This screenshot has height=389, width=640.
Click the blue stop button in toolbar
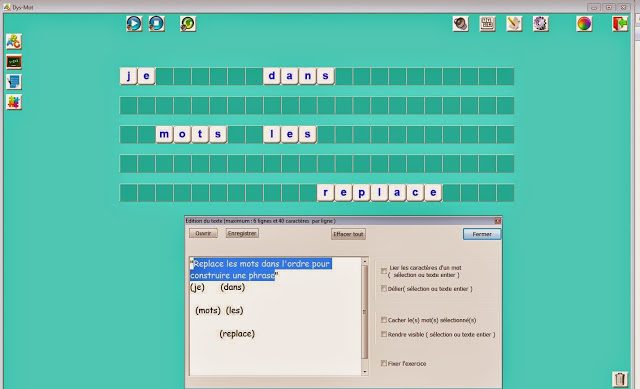[156, 24]
